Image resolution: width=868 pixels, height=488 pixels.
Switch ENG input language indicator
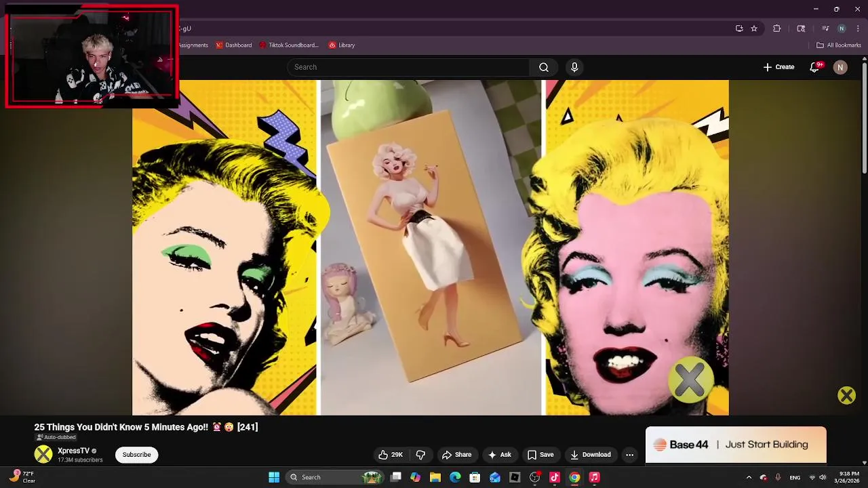(795, 477)
